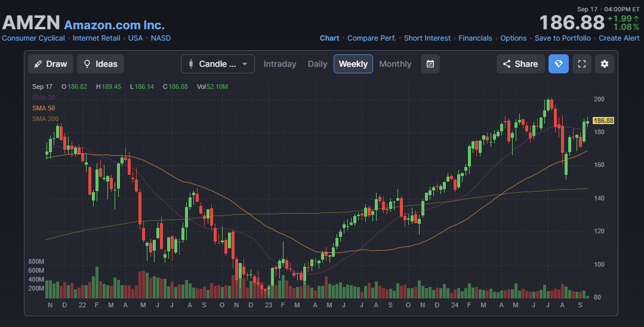Click the 800M volume axis label
The image size is (644, 327).
click(x=36, y=261)
